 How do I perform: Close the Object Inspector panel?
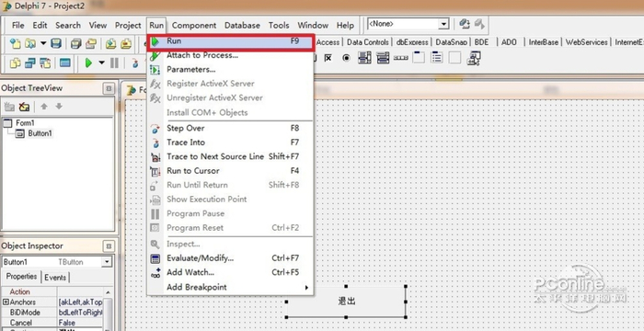(109, 246)
